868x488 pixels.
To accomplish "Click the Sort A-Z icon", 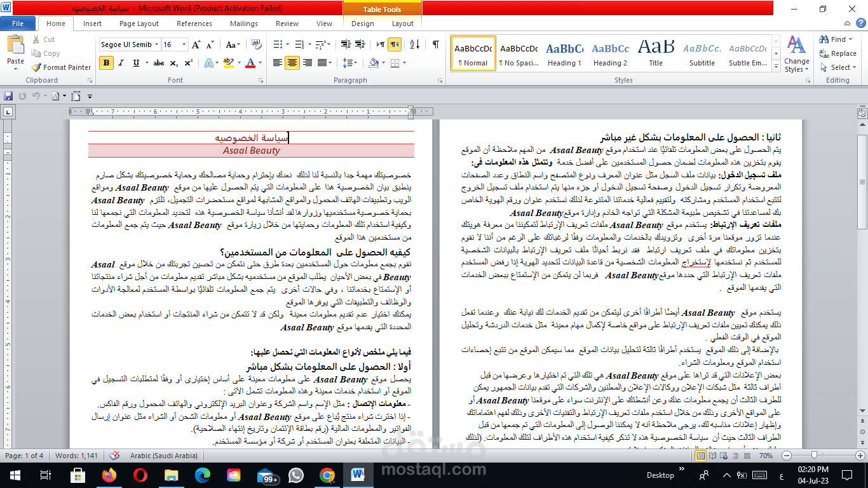I will coord(415,44).
